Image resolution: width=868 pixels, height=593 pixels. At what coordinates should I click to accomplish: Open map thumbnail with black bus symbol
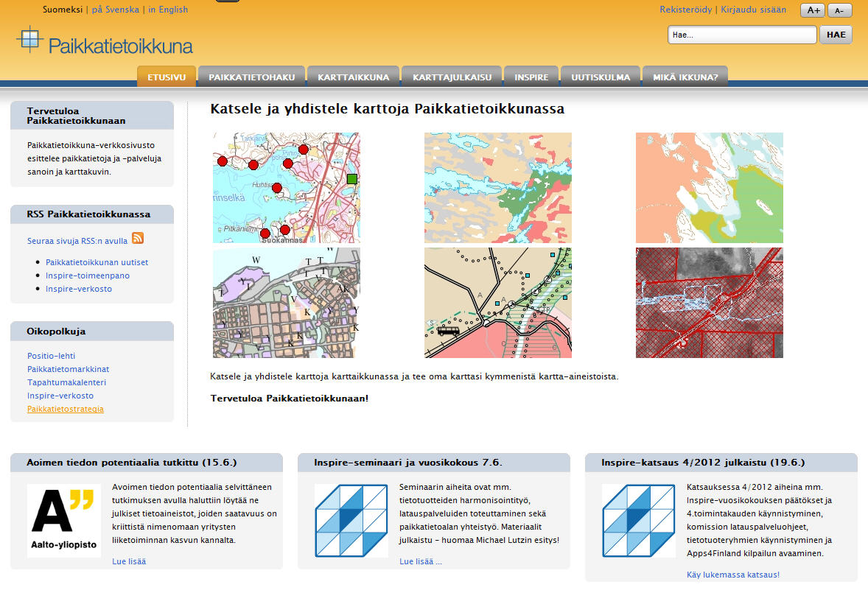tap(497, 303)
